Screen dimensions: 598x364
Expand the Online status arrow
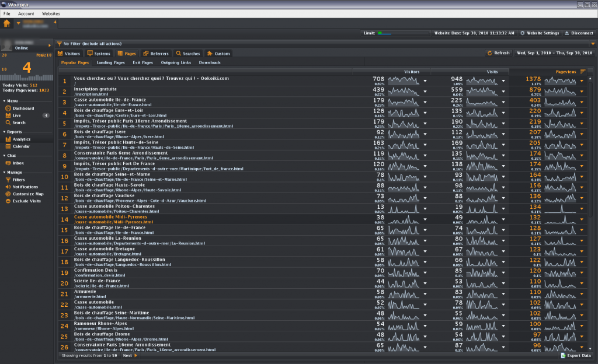click(x=49, y=45)
